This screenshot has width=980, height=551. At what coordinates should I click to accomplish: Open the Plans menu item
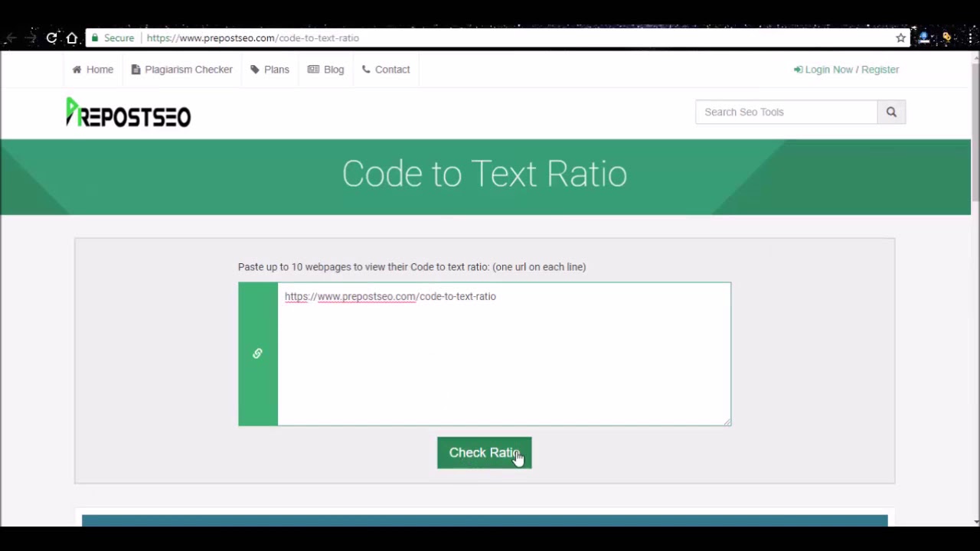(x=269, y=70)
